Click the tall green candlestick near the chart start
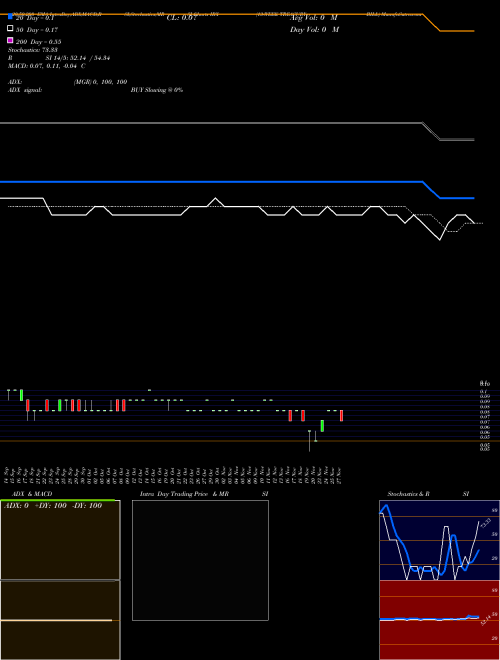The width and height of the screenshot is (500, 660). [x=21, y=395]
